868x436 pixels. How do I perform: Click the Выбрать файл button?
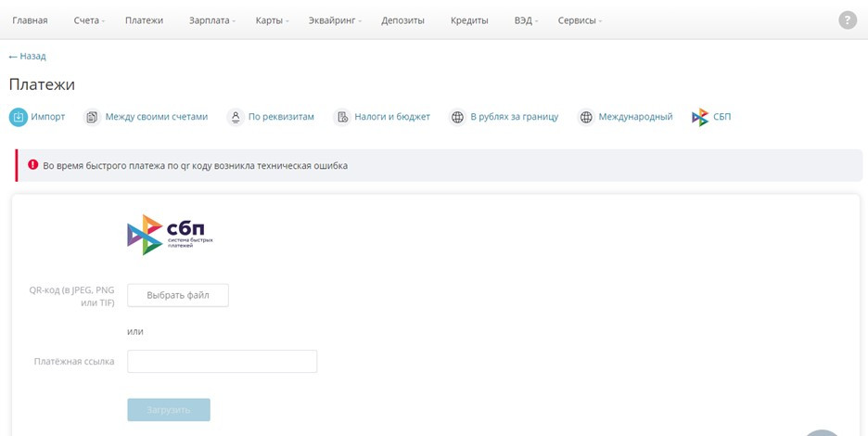tap(178, 295)
